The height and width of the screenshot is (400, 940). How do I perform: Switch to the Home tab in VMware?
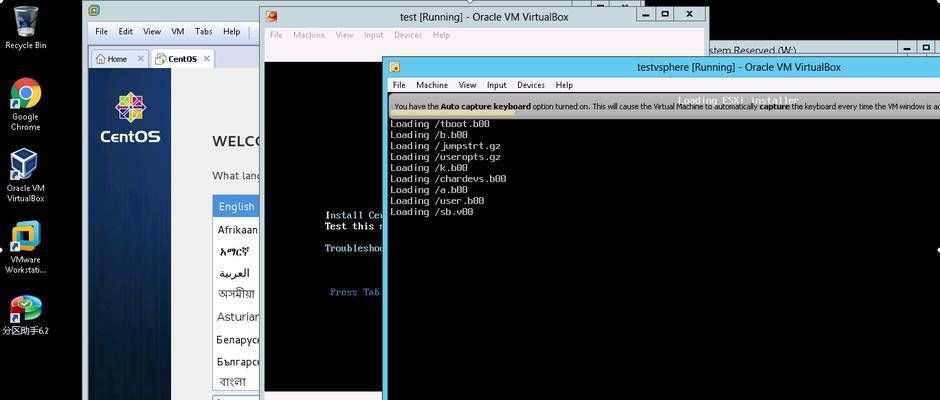coord(119,59)
